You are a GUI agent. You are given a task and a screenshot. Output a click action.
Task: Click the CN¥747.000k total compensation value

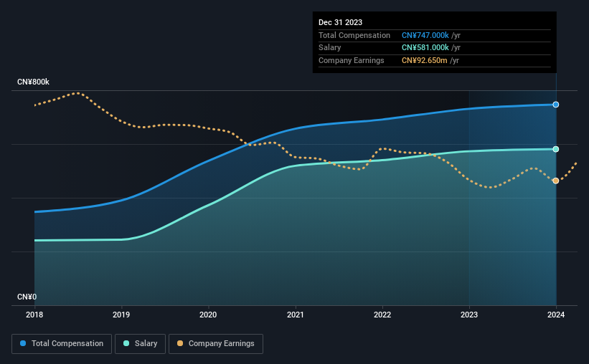tap(425, 35)
